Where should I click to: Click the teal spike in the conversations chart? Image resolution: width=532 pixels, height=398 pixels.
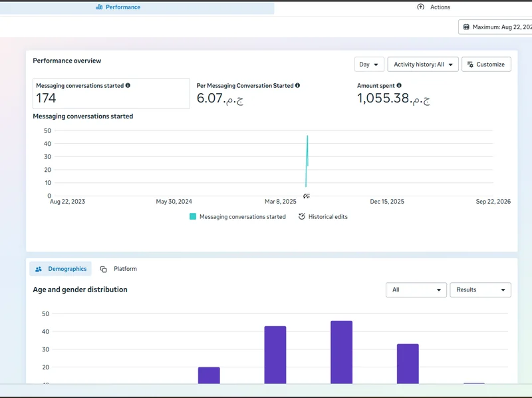[307, 161]
